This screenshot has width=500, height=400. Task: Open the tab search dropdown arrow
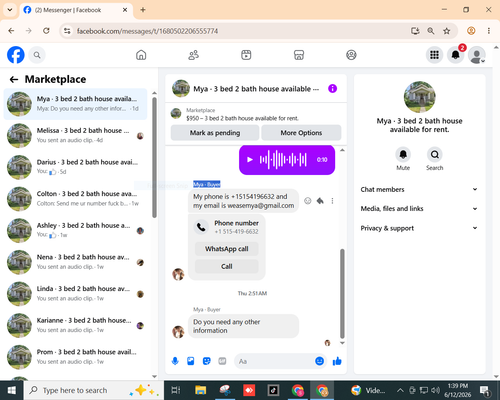point(10,10)
